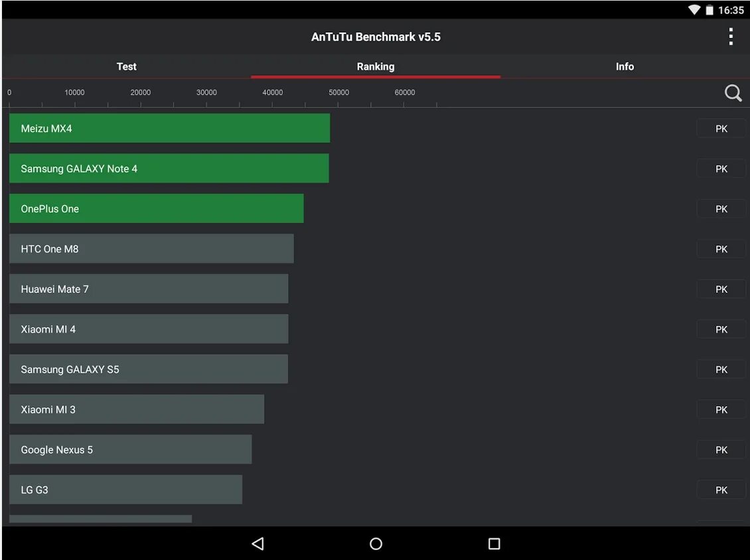Click the 30000 scale label
The width and height of the screenshot is (750, 560).
tap(206, 92)
